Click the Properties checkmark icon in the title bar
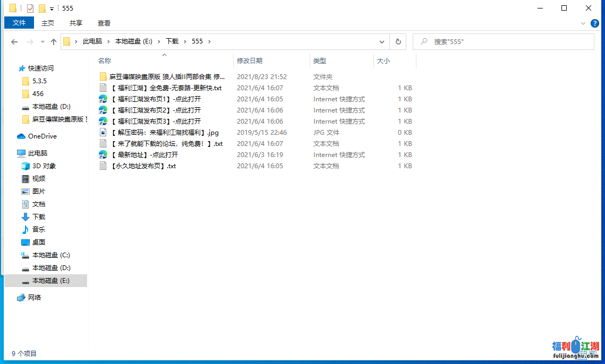Screen dimensions: 605x364 coord(30,8)
